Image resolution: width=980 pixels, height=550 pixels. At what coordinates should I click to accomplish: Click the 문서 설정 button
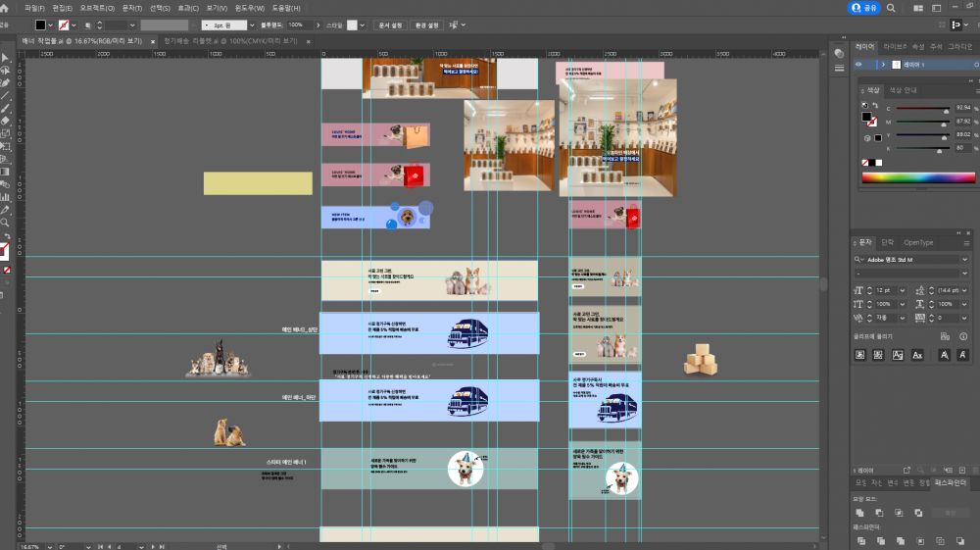point(390,25)
